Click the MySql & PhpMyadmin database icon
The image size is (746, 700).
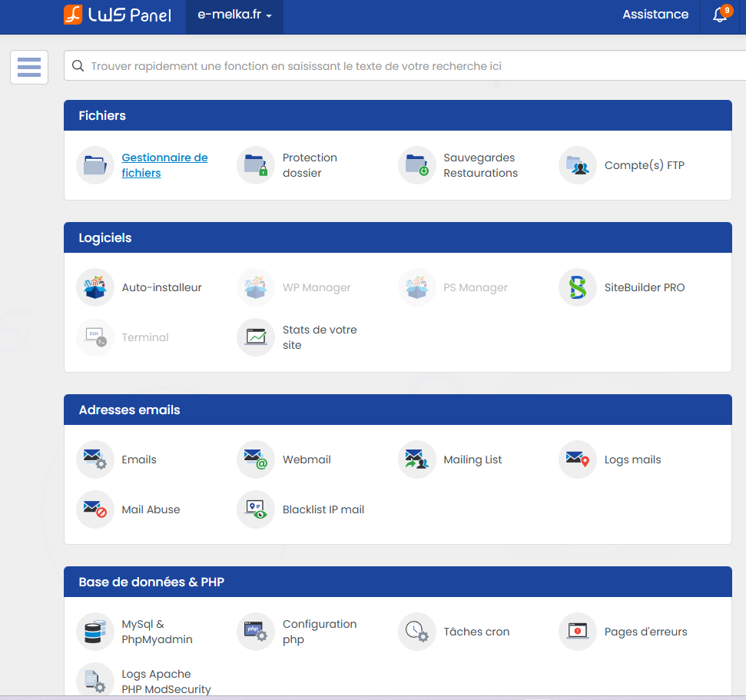pyautogui.click(x=95, y=632)
